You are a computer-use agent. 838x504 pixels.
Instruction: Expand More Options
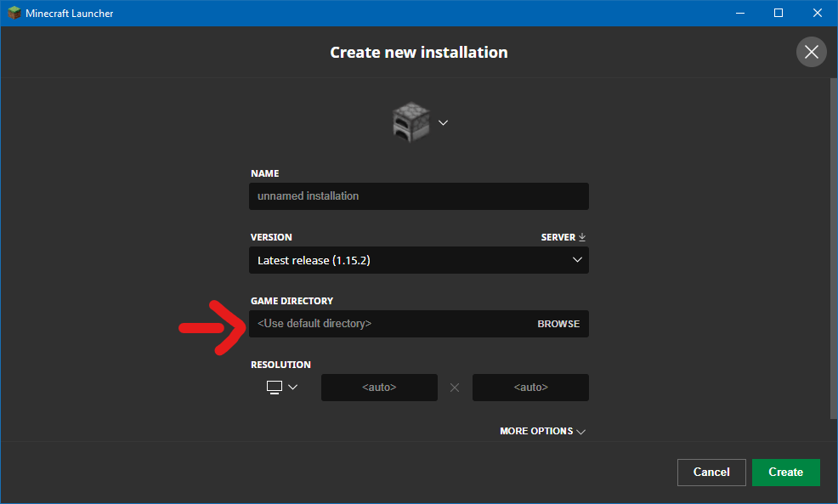pyautogui.click(x=542, y=431)
